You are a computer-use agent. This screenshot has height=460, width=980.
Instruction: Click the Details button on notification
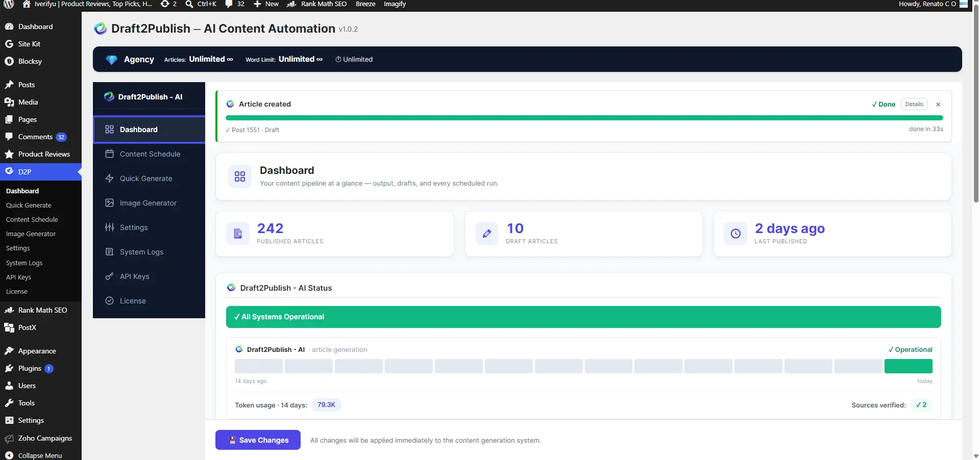[x=914, y=104]
